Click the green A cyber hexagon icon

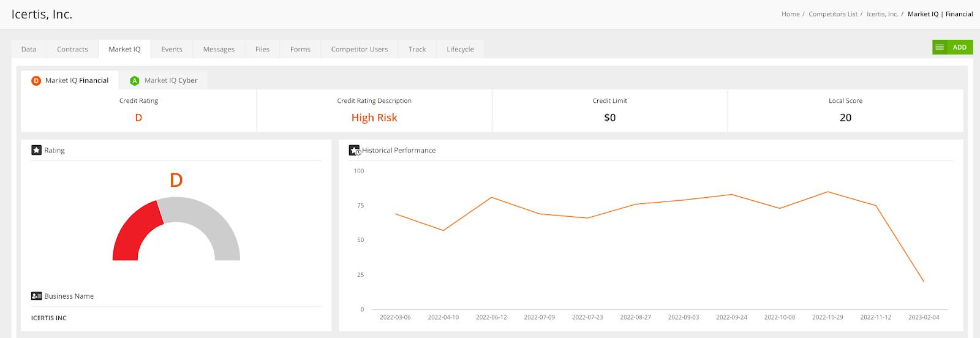click(135, 81)
